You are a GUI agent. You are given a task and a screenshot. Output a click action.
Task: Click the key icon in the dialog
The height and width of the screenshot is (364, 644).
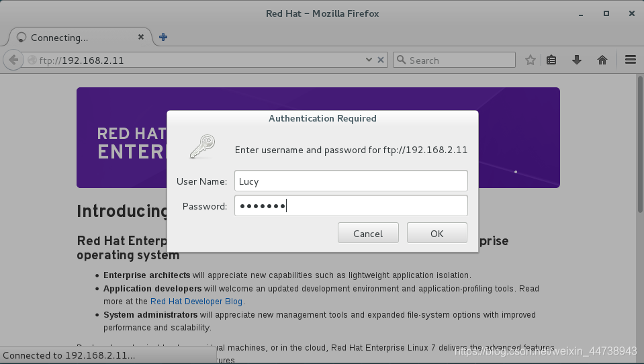203,146
